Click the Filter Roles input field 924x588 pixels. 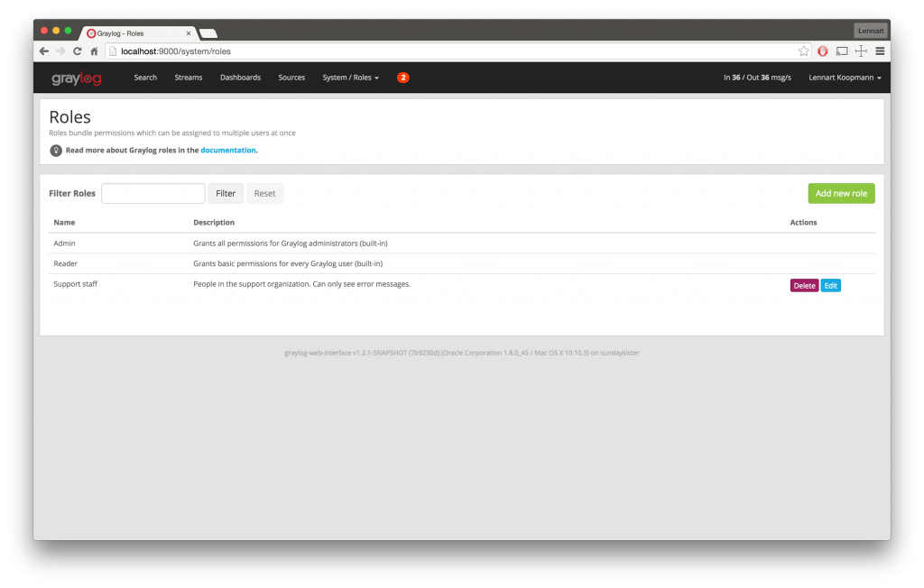tap(152, 193)
